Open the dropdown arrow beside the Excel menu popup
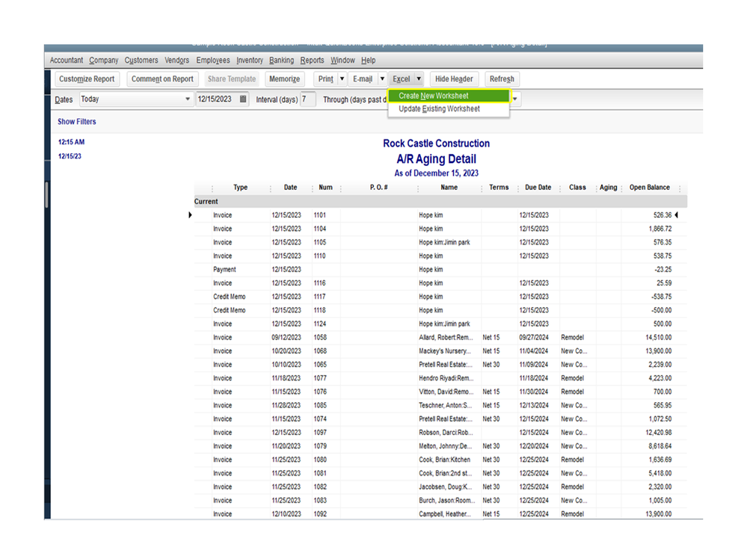 515,99
